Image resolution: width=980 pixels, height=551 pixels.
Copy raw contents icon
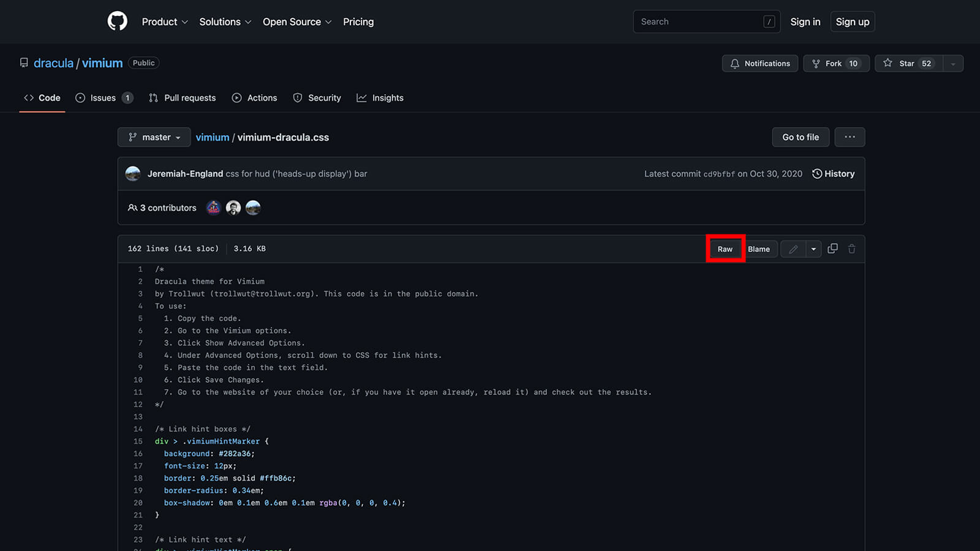tap(832, 249)
